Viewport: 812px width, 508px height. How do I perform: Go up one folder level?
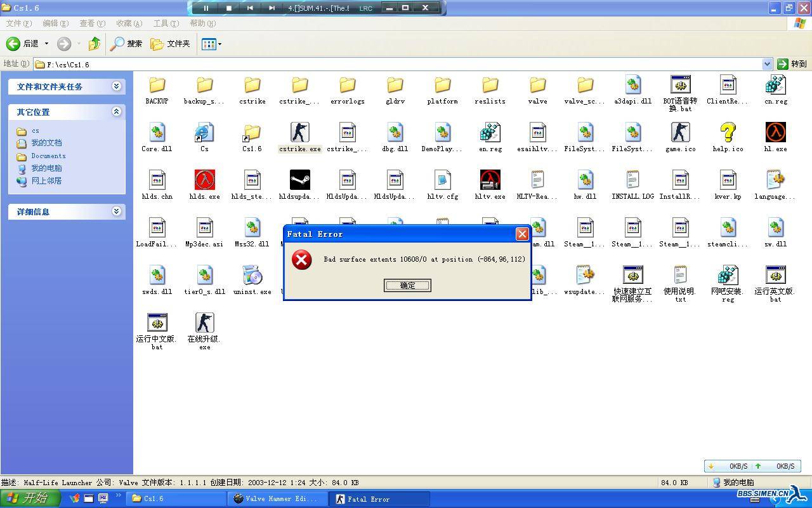(95, 43)
